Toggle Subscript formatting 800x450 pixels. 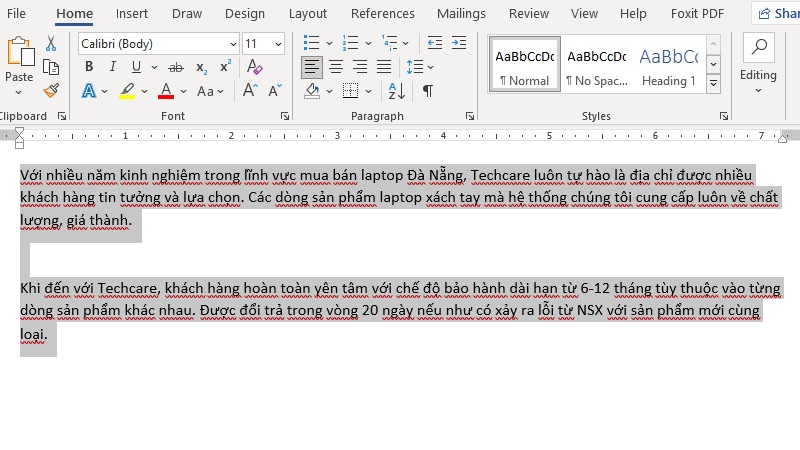click(x=202, y=67)
